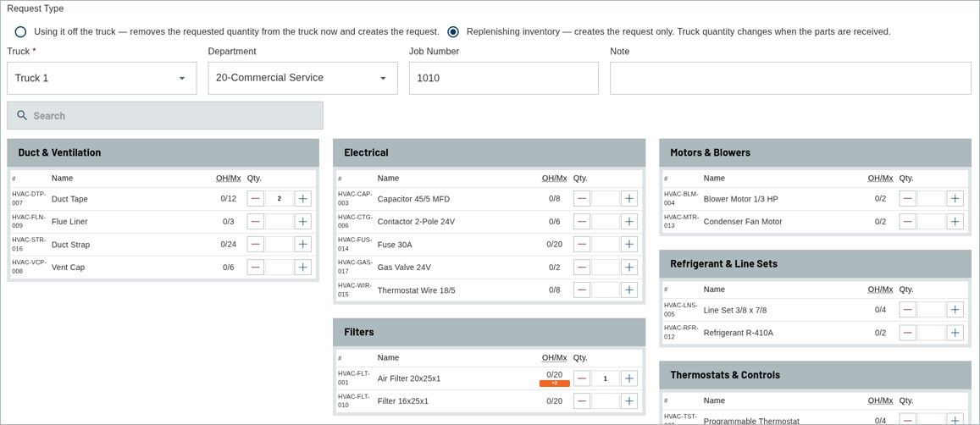Click the OH/Mx column header in Electrical
The image size is (980, 425).
point(555,178)
